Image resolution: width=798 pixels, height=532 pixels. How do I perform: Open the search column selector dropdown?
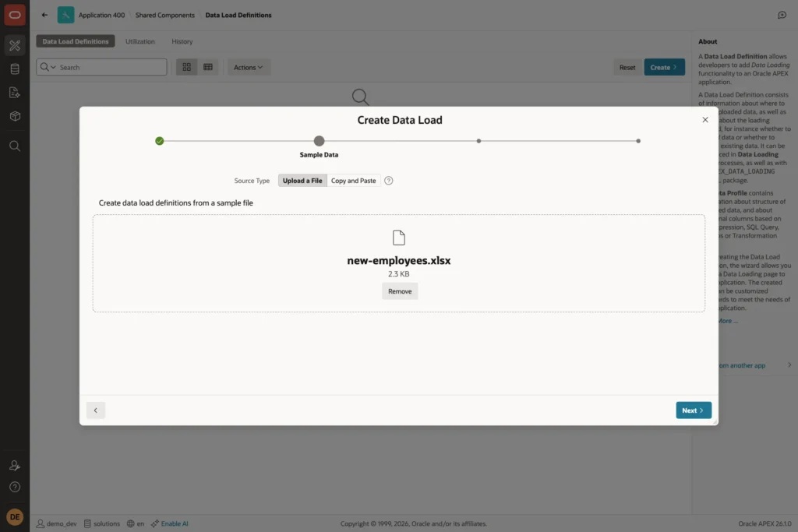[48, 67]
